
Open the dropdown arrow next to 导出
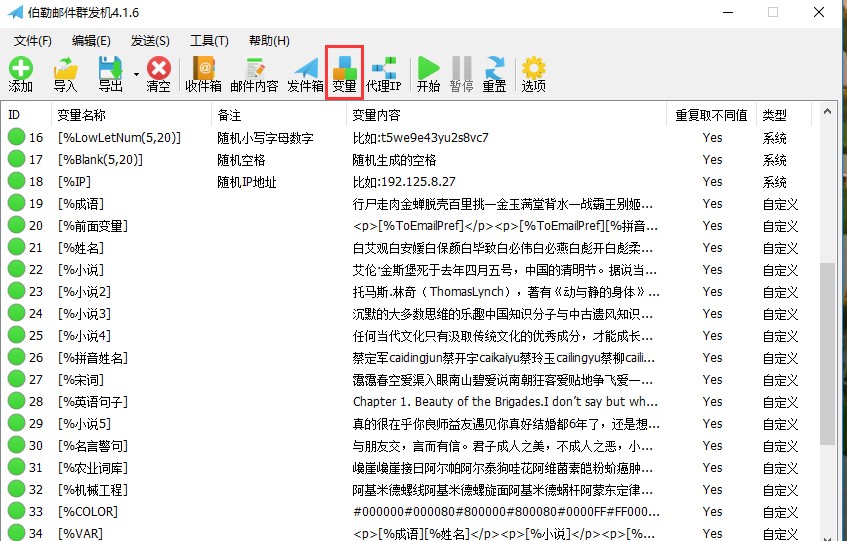[136, 75]
